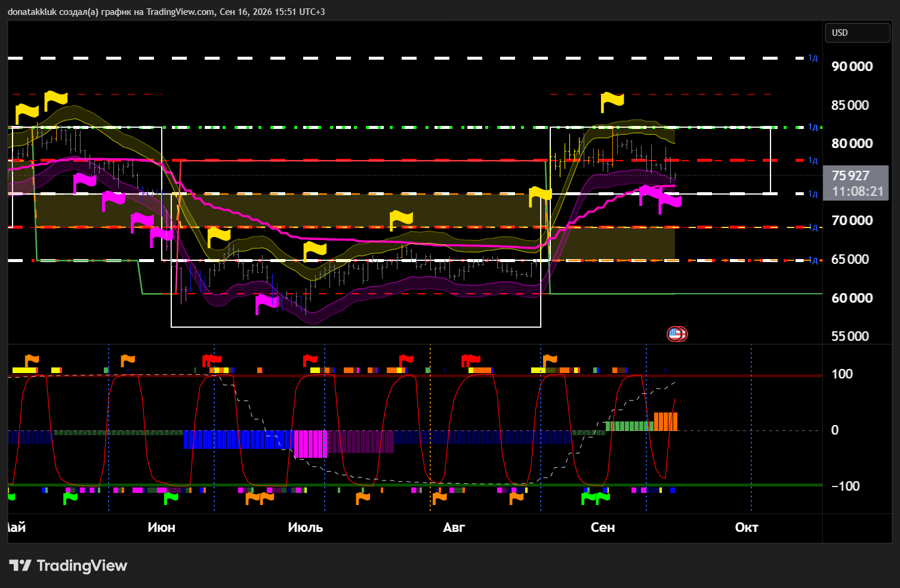Click the 1д label beside the 65 000 line

[813, 260]
